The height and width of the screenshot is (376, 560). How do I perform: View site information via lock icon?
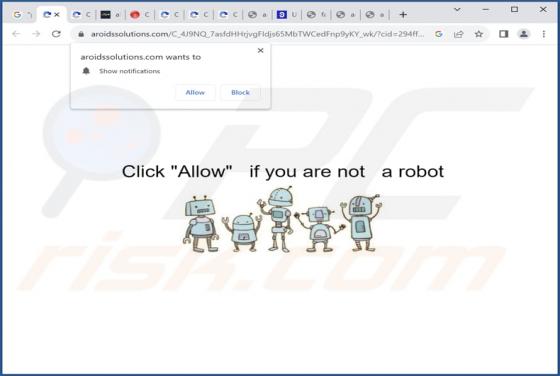pos(81,34)
